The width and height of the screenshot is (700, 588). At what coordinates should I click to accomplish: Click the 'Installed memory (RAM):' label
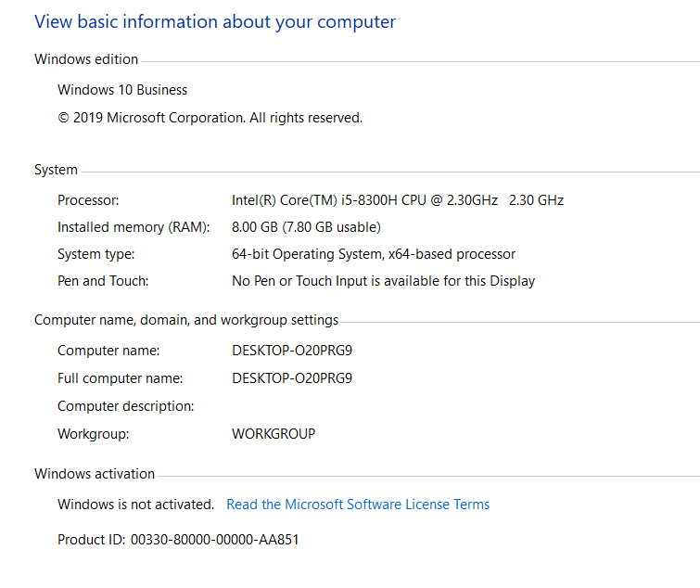[x=134, y=227]
